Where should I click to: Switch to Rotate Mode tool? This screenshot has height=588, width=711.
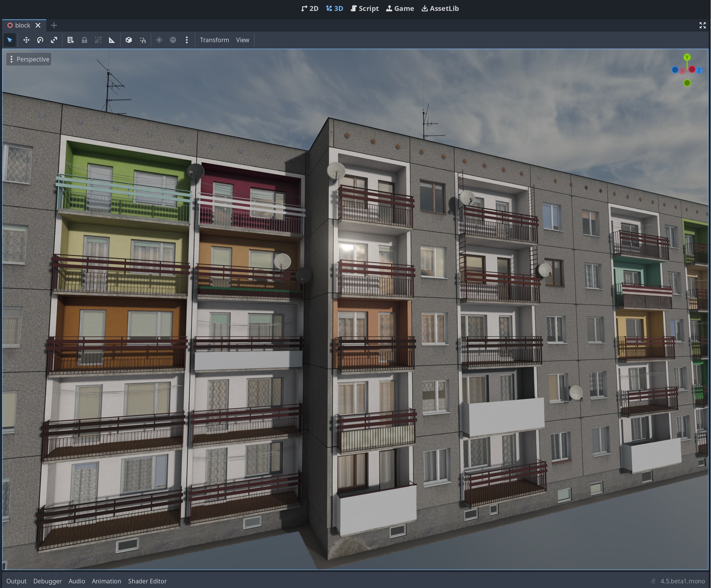click(40, 40)
